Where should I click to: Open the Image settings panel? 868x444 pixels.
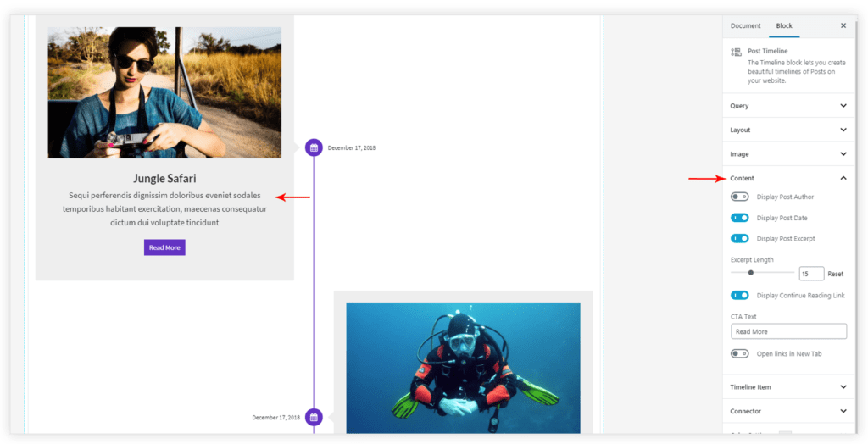[788, 154]
